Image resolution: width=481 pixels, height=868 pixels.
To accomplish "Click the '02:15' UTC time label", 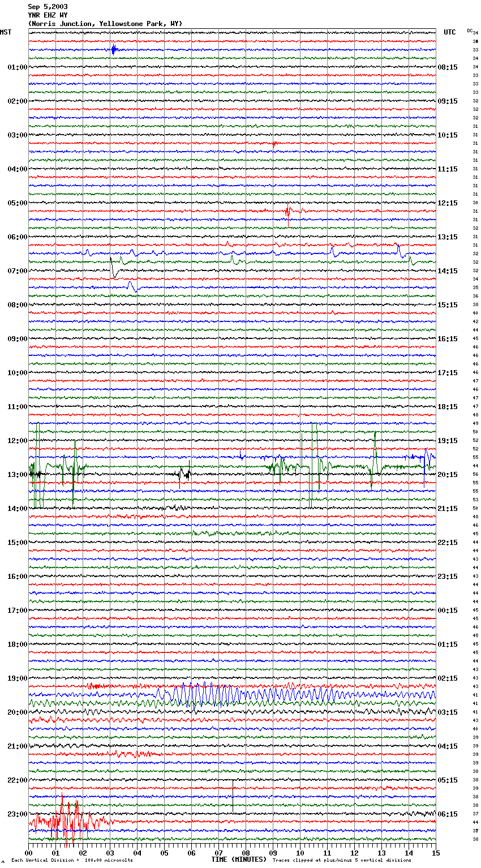I will click(x=448, y=678).
